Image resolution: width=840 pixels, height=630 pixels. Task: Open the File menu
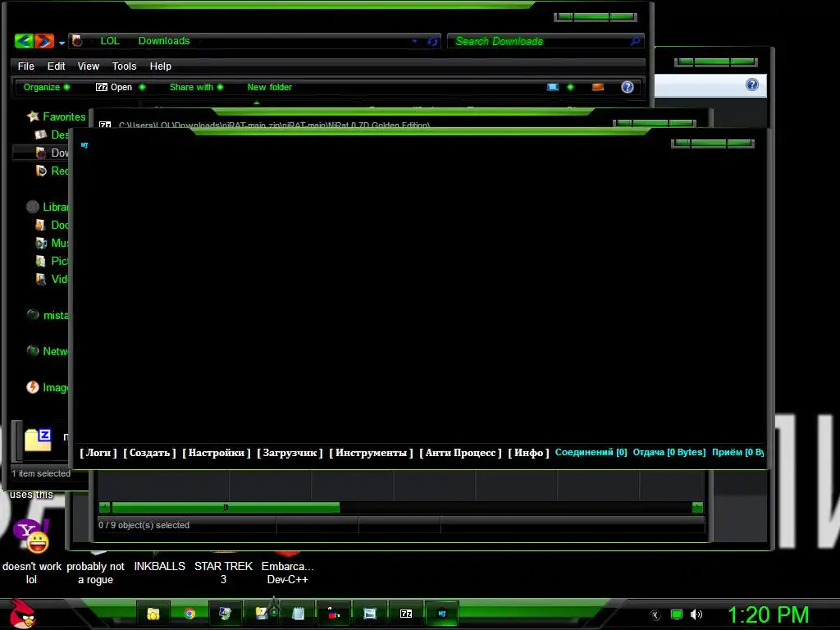click(25, 66)
